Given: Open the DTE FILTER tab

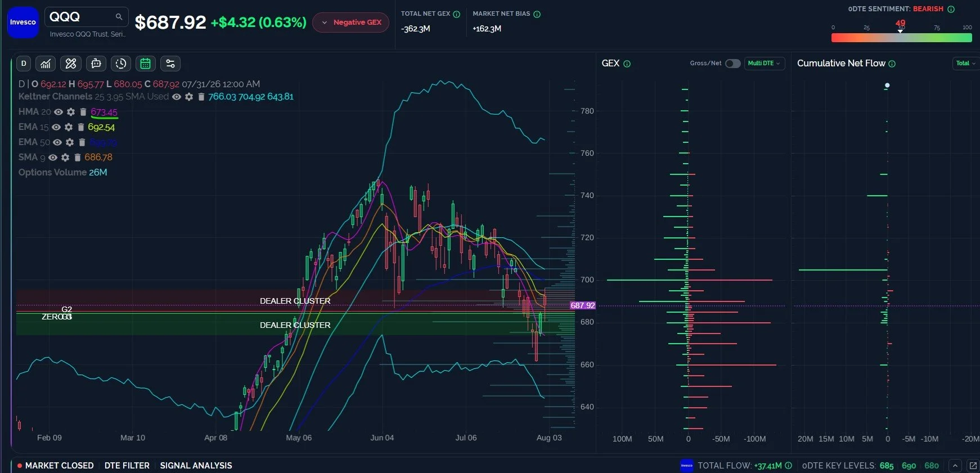Looking at the screenshot, I should coord(127,466).
